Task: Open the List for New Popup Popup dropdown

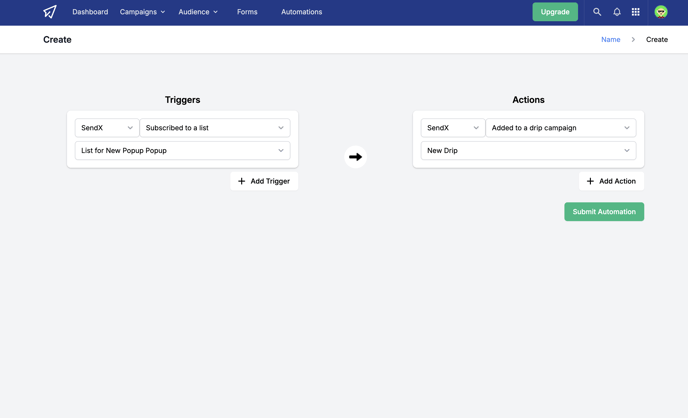Action: pyautogui.click(x=183, y=150)
